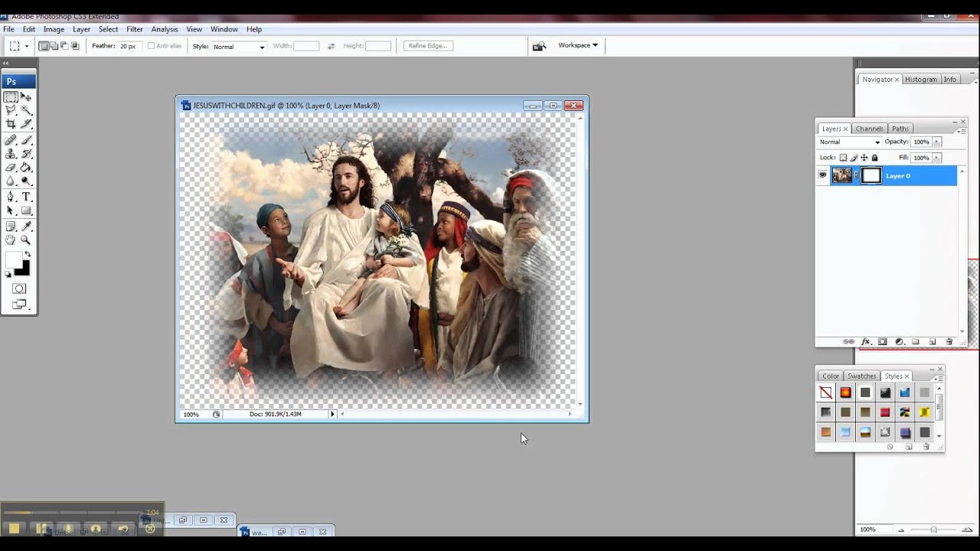Screen dimensions: 980x551
Task: Select the Type tool
Action: 26,197
